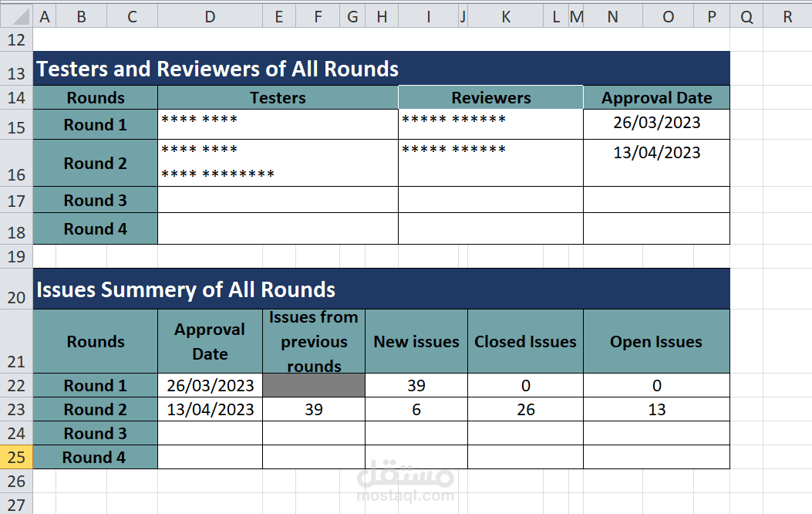Click empty Testers cell for Round 3
Image resolution: width=812 pixels, height=514 pixels.
point(278,200)
